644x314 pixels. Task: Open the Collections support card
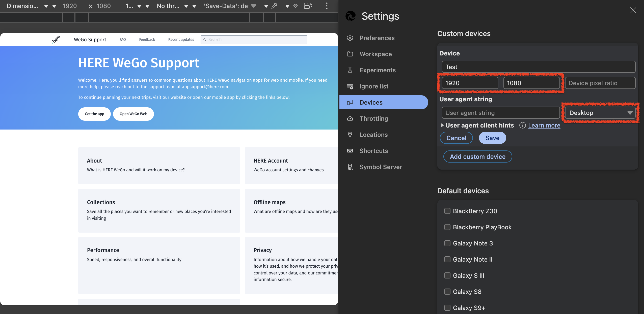point(159,210)
